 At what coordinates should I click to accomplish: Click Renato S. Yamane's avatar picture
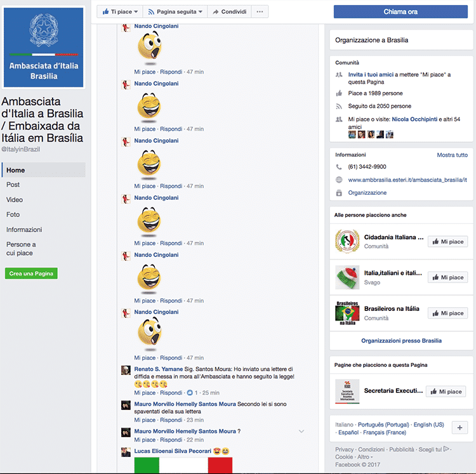click(x=126, y=370)
